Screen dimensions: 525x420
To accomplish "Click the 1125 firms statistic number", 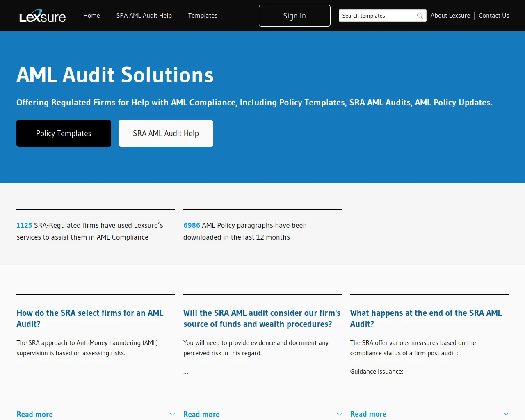I will [x=24, y=225].
